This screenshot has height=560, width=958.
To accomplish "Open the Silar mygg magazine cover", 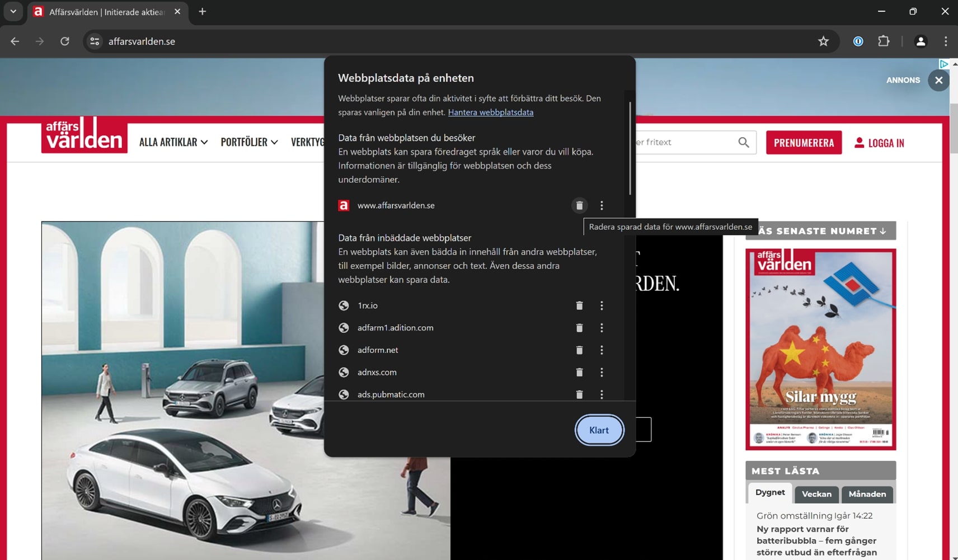I will point(820,349).
